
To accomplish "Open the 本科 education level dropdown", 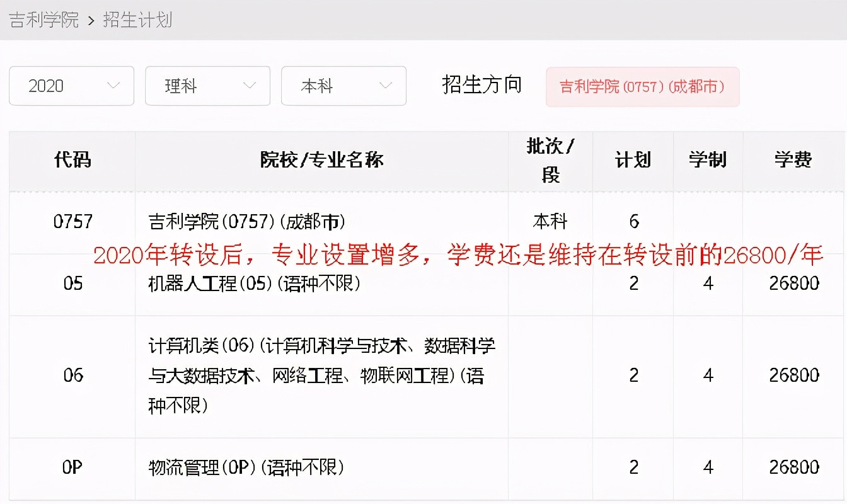I will point(343,86).
